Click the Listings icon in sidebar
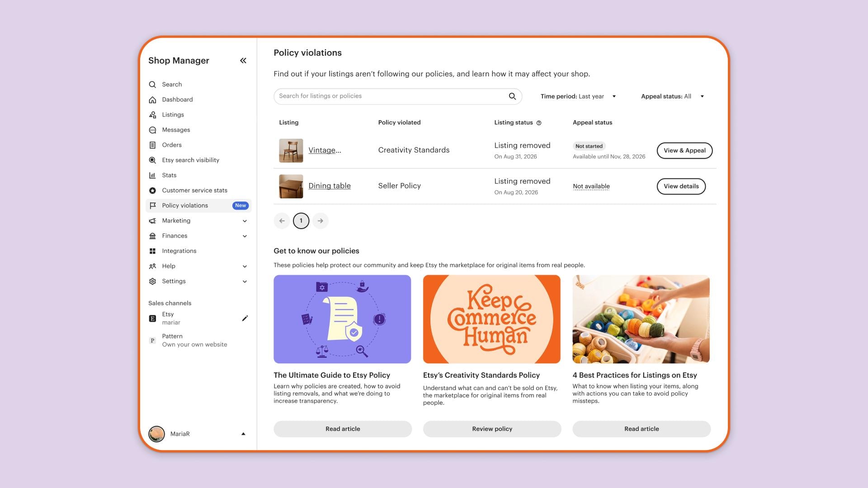This screenshot has width=868, height=488. (152, 115)
